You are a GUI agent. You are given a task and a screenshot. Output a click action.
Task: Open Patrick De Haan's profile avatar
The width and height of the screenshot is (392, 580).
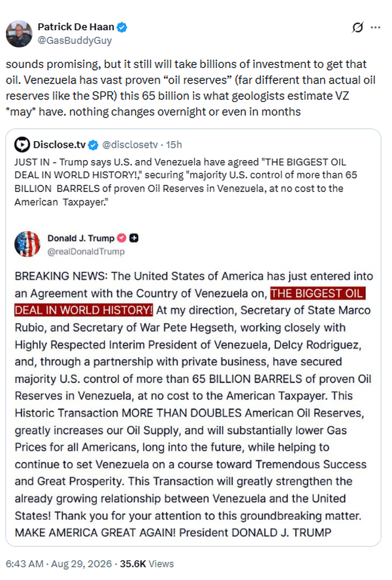(19, 34)
